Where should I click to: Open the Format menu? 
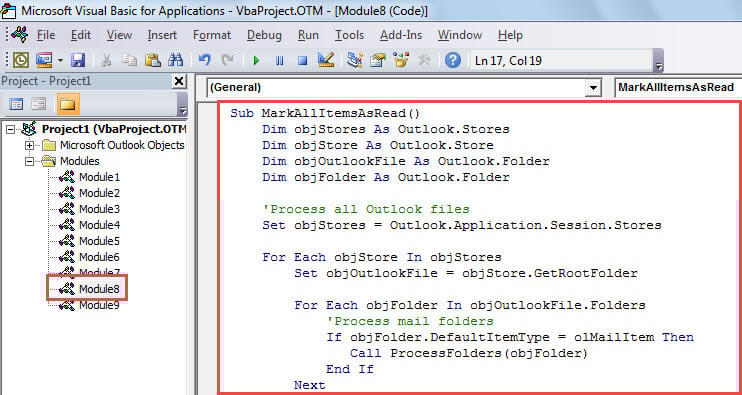tap(212, 35)
